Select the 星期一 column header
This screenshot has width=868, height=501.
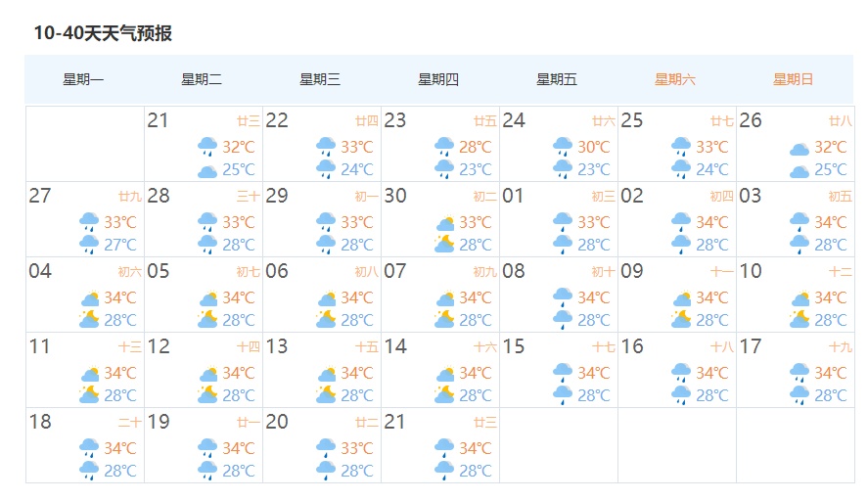[83, 79]
